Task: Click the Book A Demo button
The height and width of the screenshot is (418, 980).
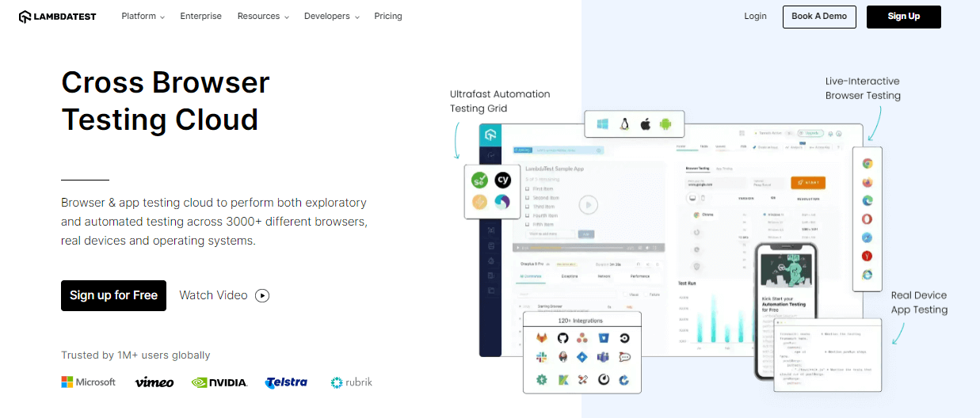Action: pos(819,17)
